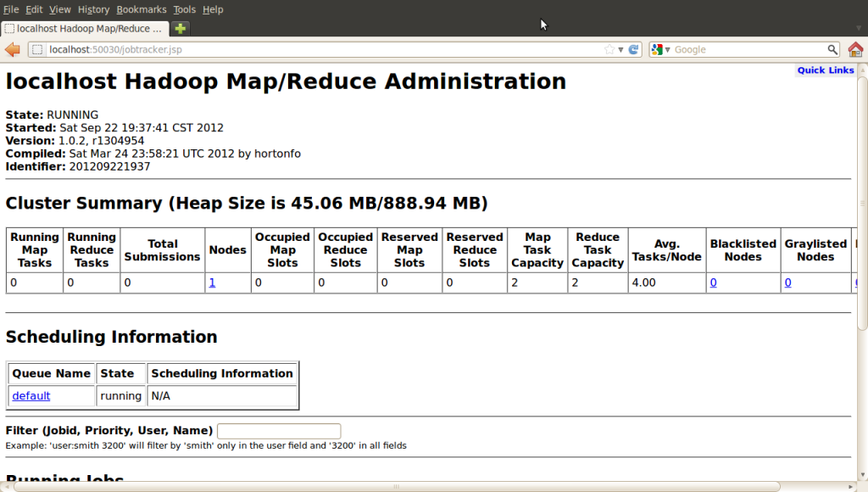The image size is (868, 492).
Task: Open the nodes list via the '1' link
Action: point(212,282)
